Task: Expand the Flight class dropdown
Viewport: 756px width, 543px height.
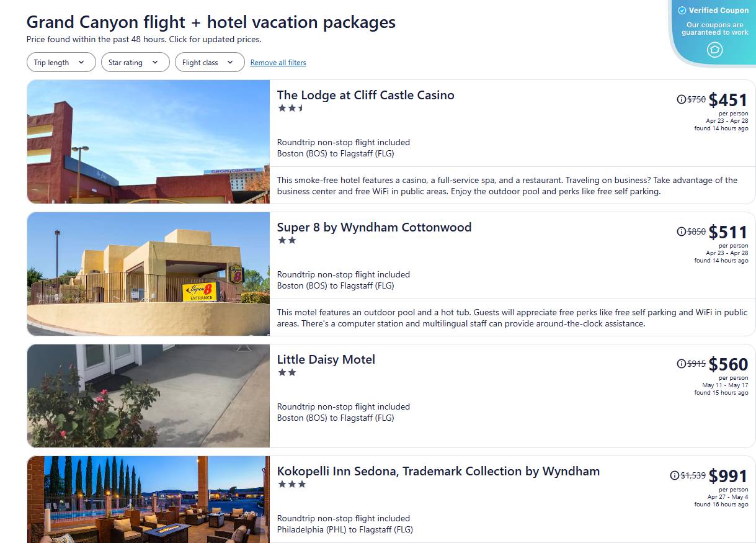Action: [209, 62]
